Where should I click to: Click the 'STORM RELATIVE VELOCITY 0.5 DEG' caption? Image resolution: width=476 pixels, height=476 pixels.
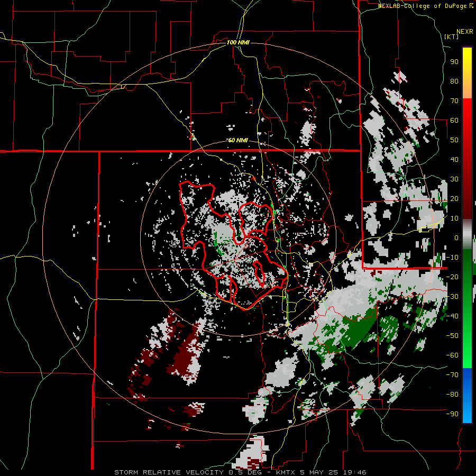click(x=190, y=472)
